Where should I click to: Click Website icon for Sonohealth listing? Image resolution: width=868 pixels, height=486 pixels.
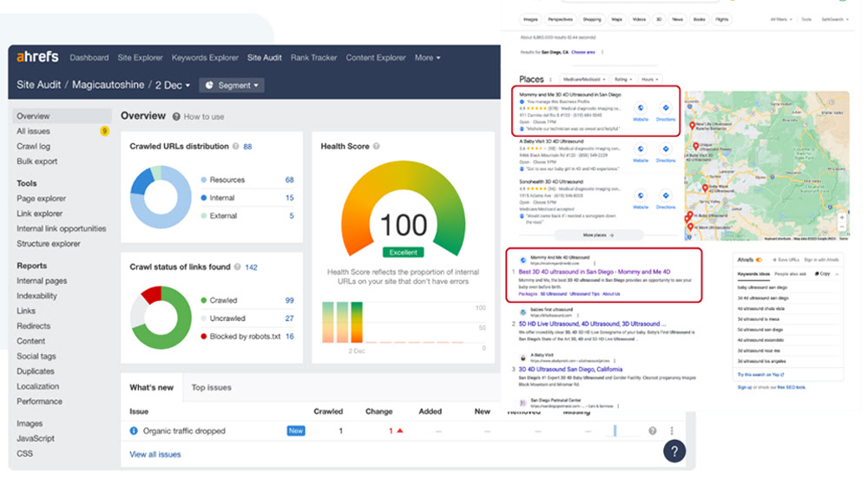pos(641,195)
